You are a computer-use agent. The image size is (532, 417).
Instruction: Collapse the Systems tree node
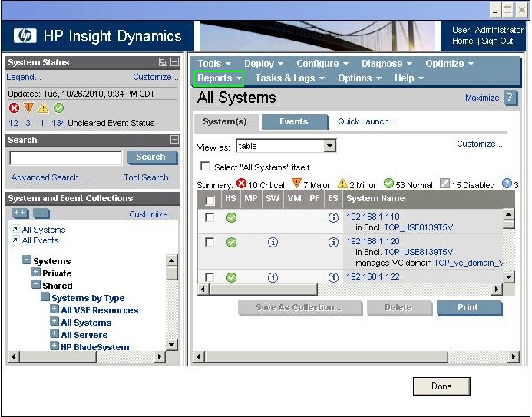[27, 260]
